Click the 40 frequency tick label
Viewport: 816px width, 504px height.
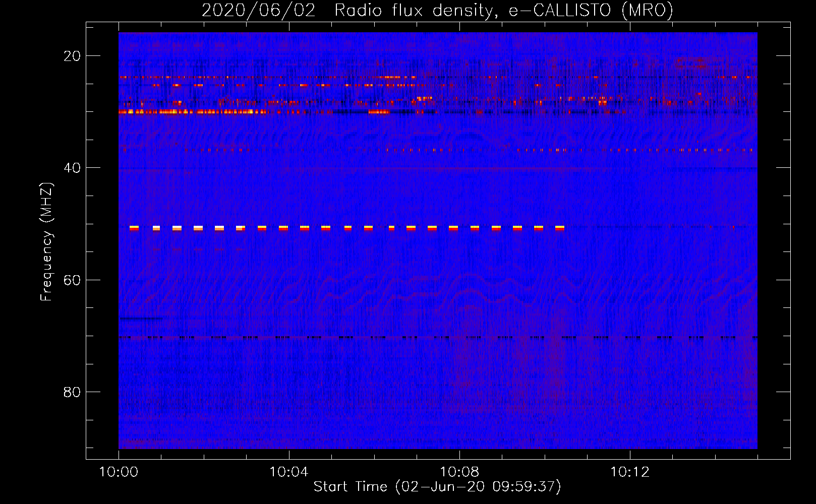coord(72,168)
